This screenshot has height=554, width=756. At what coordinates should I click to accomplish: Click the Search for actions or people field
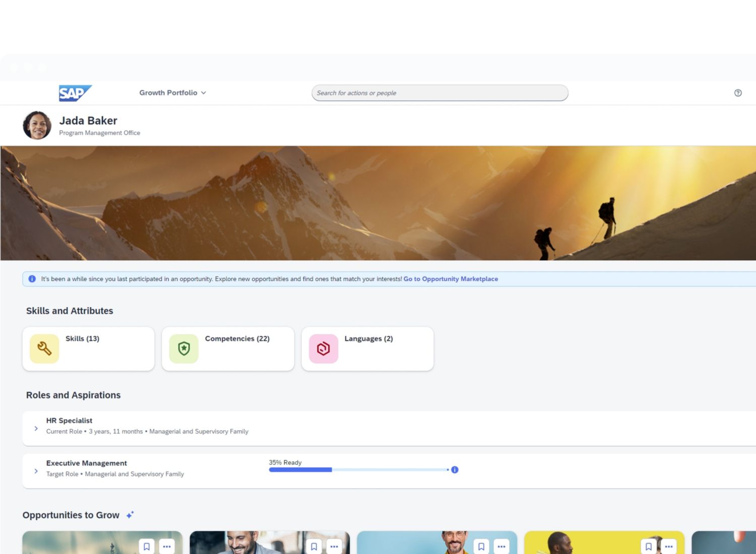pyautogui.click(x=439, y=93)
